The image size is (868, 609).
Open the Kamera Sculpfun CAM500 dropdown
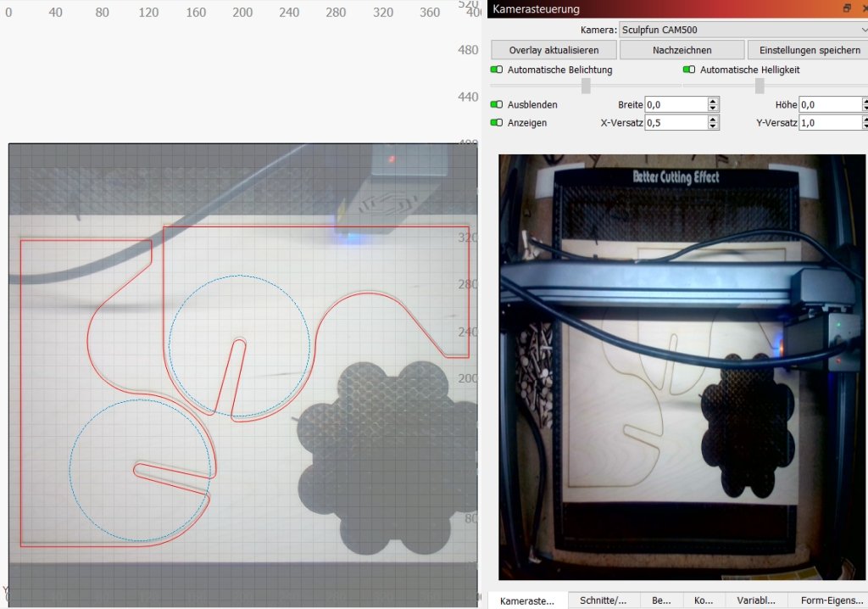[x=743, y=30]
